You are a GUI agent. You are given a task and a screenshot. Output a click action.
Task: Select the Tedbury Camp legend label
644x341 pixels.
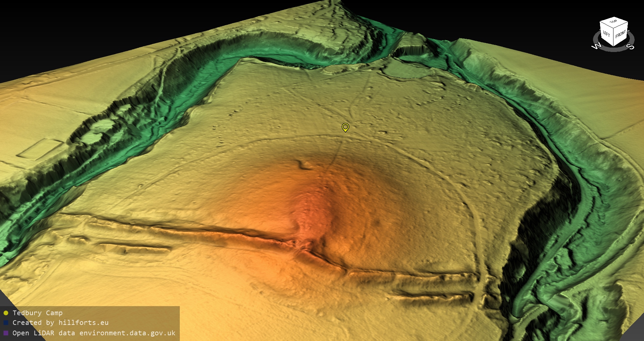[38, 313]
